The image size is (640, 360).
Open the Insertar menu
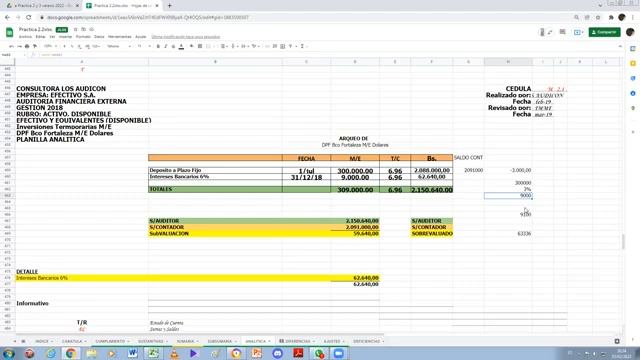[x=65, y=37]
